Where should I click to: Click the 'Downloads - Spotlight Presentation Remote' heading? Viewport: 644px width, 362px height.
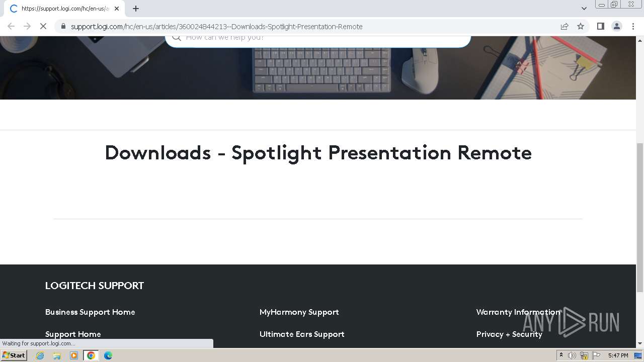[318, 153]
